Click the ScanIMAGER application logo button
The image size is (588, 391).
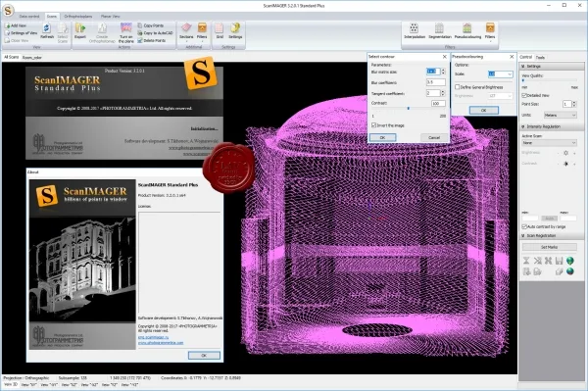[x=8, y=10]
